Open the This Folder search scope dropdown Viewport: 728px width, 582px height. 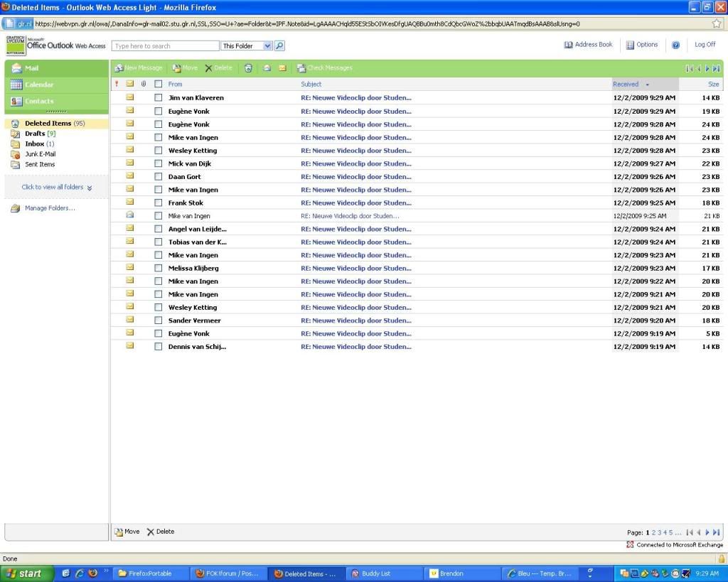click(x=247, y=46)
